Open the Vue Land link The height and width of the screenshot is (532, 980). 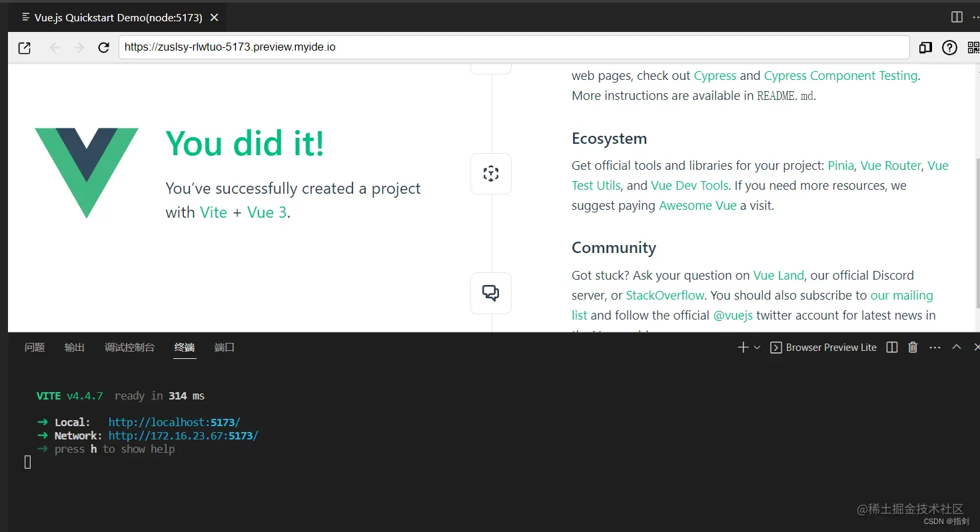pos(779,276)
